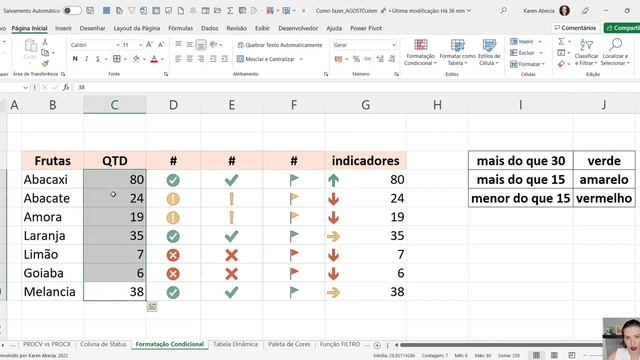Open Formatar como Tabela gallery
640x360 pixels.
point(457,52)
